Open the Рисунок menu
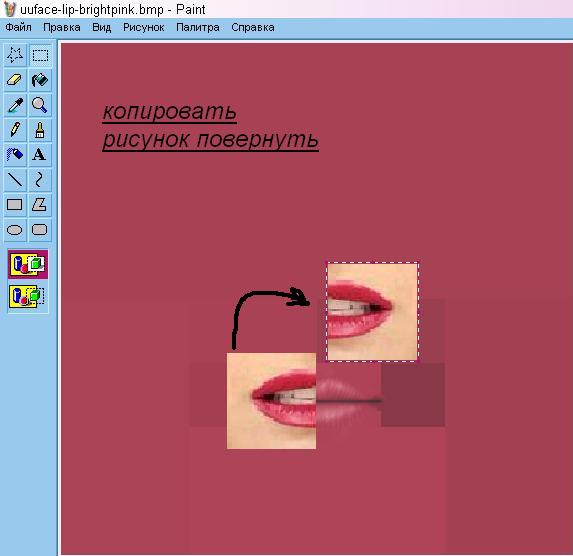 pyautogui.click(x=144, y=27)
